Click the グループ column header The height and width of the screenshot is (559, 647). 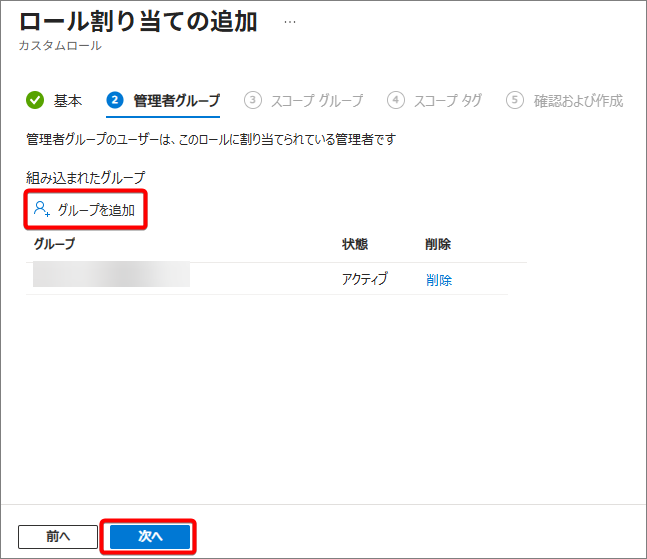54,244
